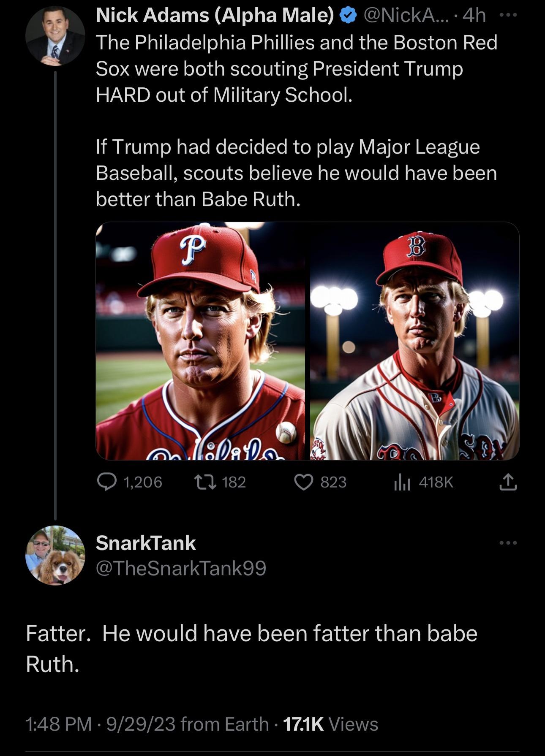Click the SnarkTank display name
545x756 pixels.
(146, 543)
